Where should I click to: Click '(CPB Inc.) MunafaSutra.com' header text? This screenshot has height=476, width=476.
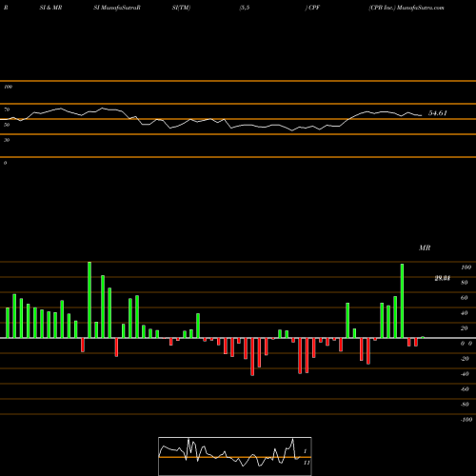(x=407, y=8)
